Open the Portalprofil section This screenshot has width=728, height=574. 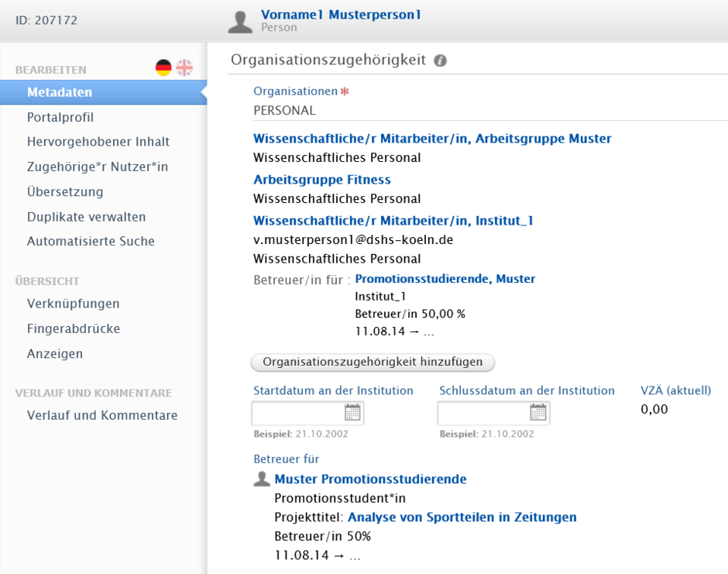click(60, 118)
